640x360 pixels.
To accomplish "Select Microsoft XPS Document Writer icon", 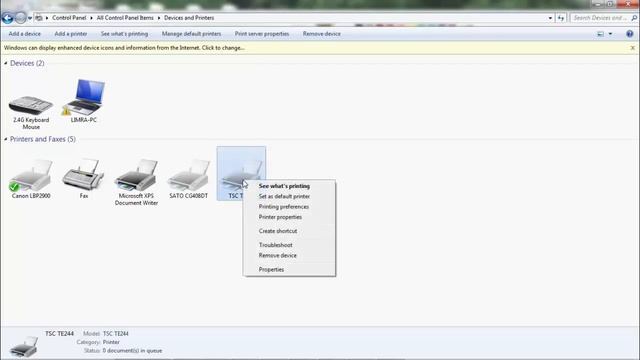I will pos(136,175).
